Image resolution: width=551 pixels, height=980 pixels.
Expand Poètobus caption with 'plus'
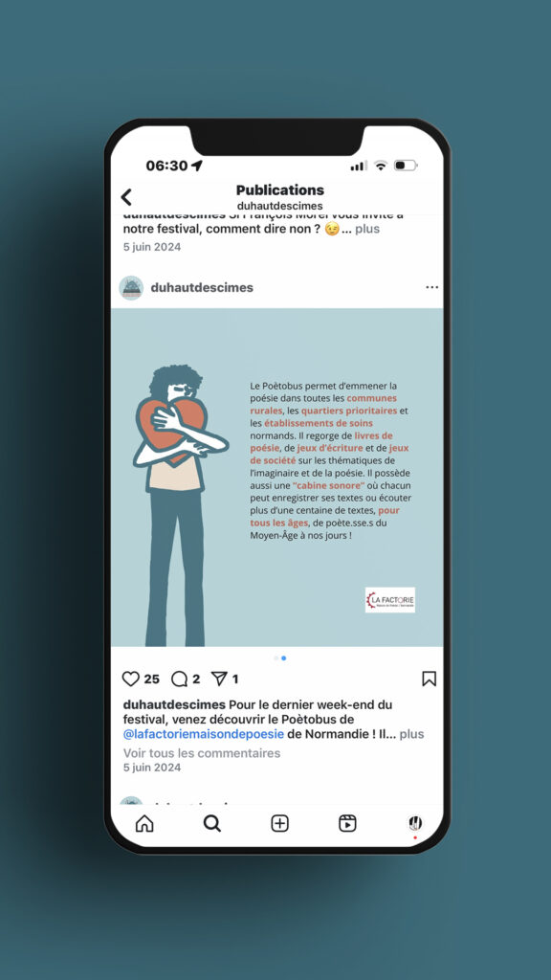tap(411, 734)
